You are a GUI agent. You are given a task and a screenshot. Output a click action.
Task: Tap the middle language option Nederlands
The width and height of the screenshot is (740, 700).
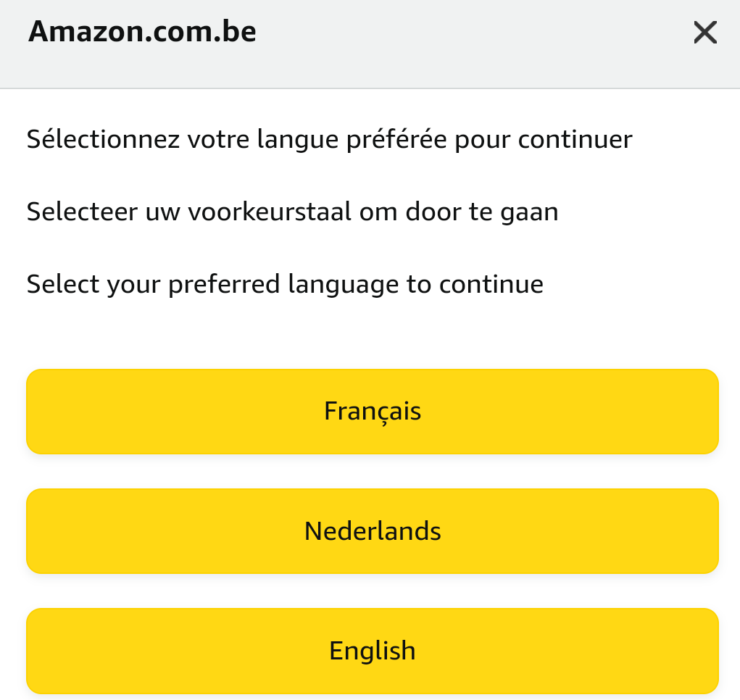(x=372, y=531)
